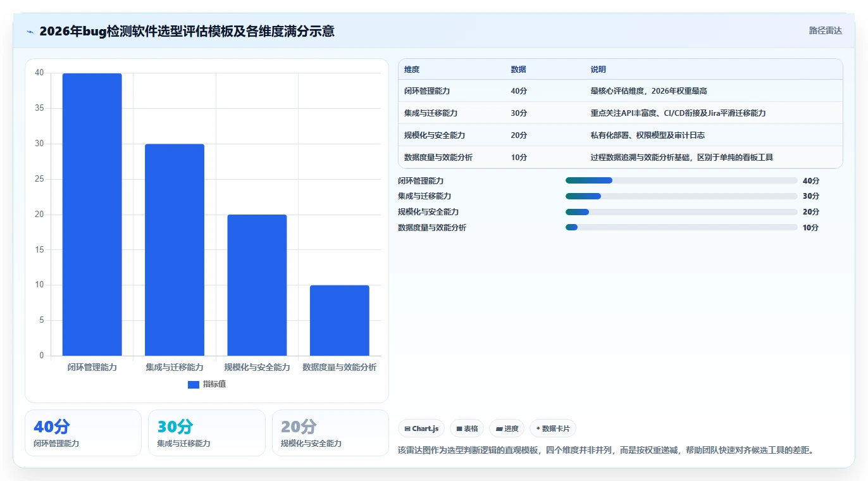The width and height of the screenshot is (868, 481).
Task: Open the 40分 闭环管理能力 data card
Action: [x=83, y=433]
